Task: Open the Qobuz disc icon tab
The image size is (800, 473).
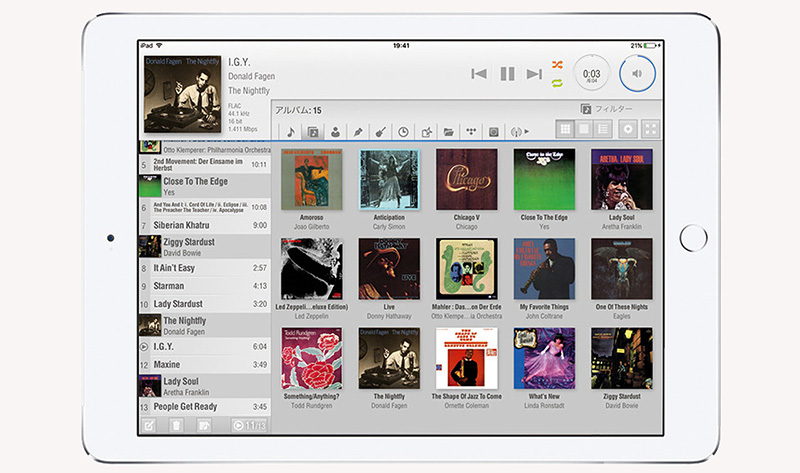Action: point(493,132)
